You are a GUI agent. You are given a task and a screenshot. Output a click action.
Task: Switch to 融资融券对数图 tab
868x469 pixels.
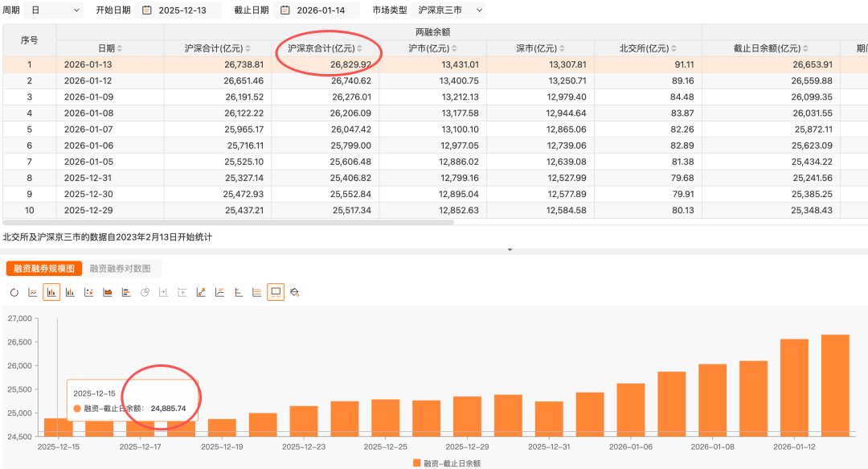(x=120, y=269)
